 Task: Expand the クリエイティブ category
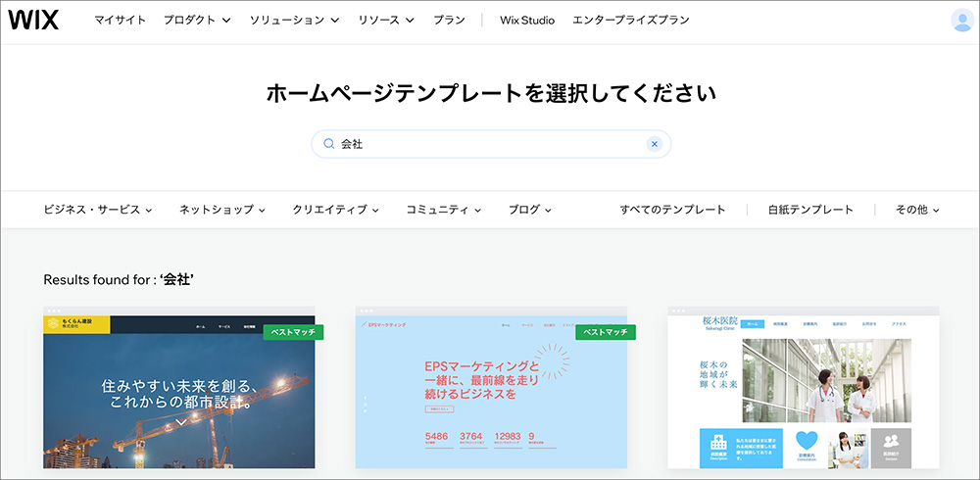click(x=335, y=210)
